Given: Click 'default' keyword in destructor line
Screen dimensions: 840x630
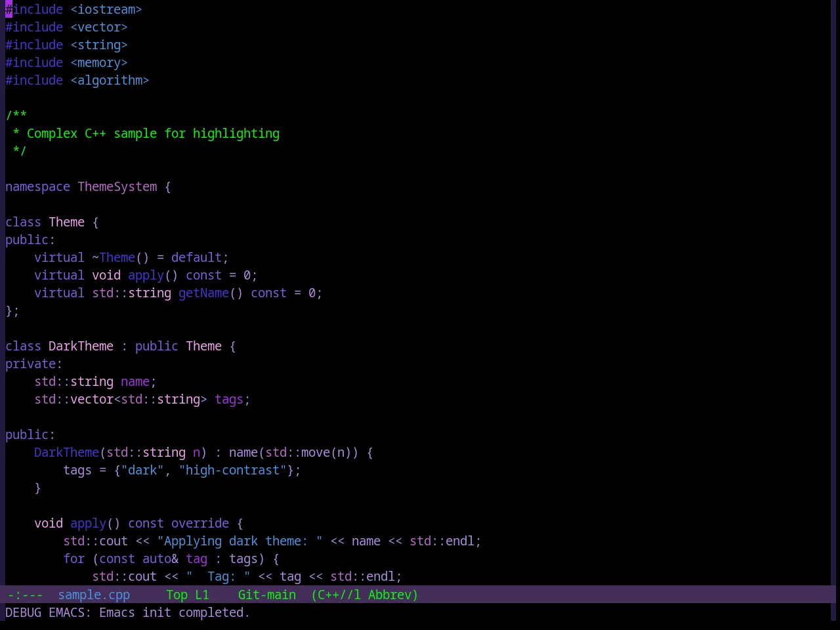Looking at the screenshot, I should (x=196, y=257).
